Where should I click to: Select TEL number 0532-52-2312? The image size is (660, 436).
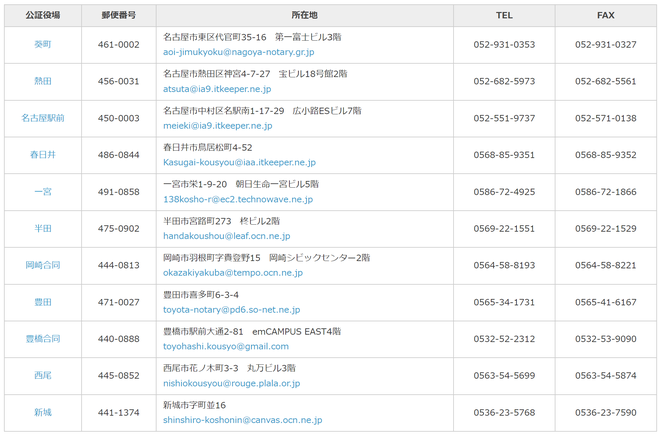pyautogui.click(x=504, y=339)
